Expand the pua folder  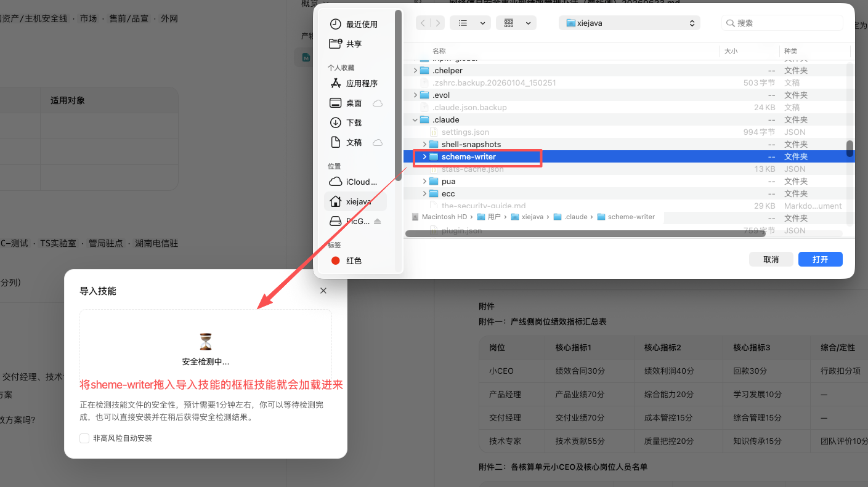click(x=424, y=182)
